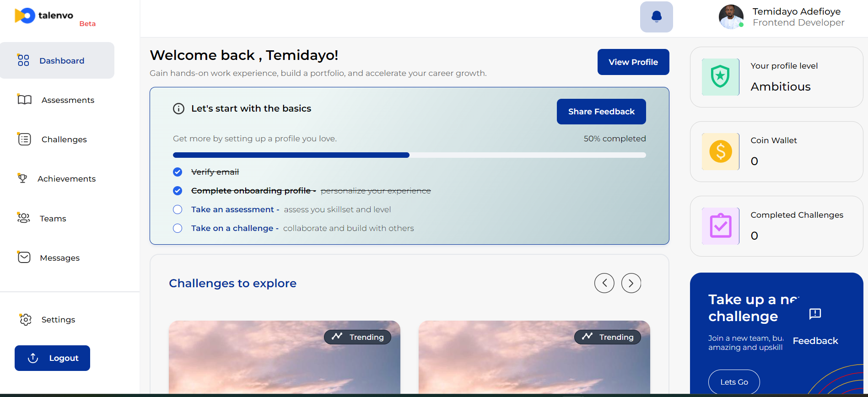Click the profile level shield icon
The height and width of the screenshot is (397, 868).
[x=720, y=77]
